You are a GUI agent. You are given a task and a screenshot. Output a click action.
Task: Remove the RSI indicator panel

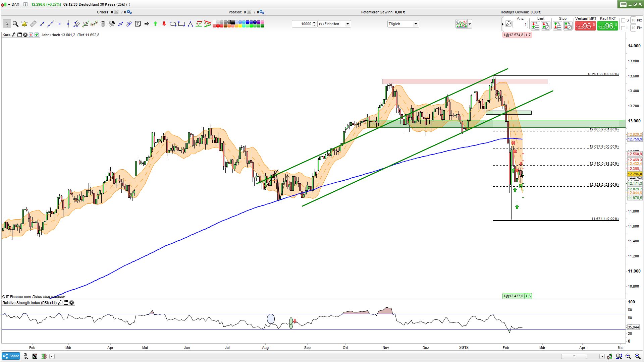click(71, 303)
